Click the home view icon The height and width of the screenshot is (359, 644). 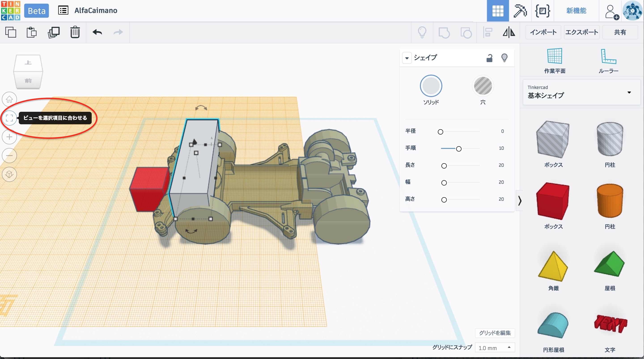pyautogui.click(x=9, y=99)
